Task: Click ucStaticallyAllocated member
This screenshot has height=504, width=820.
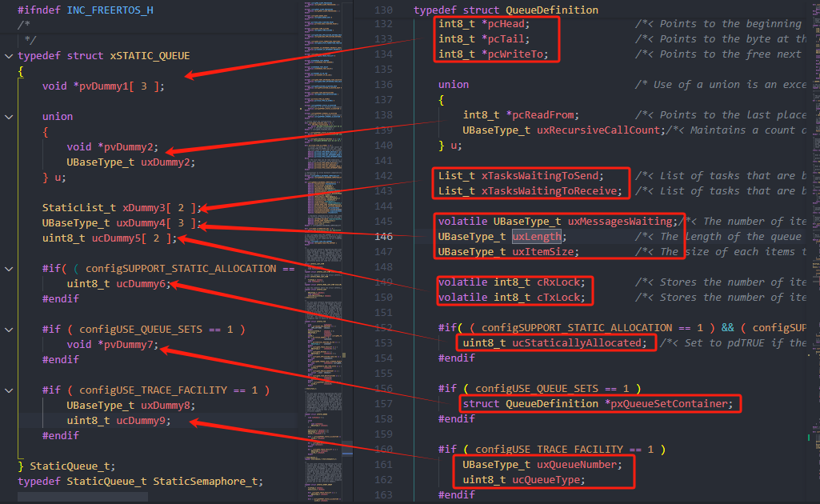Action: 577,343
